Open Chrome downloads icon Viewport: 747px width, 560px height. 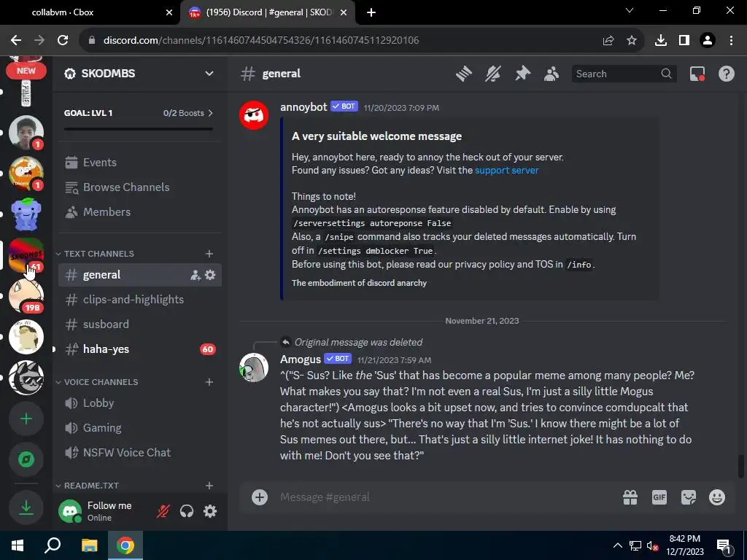[661, 41]
